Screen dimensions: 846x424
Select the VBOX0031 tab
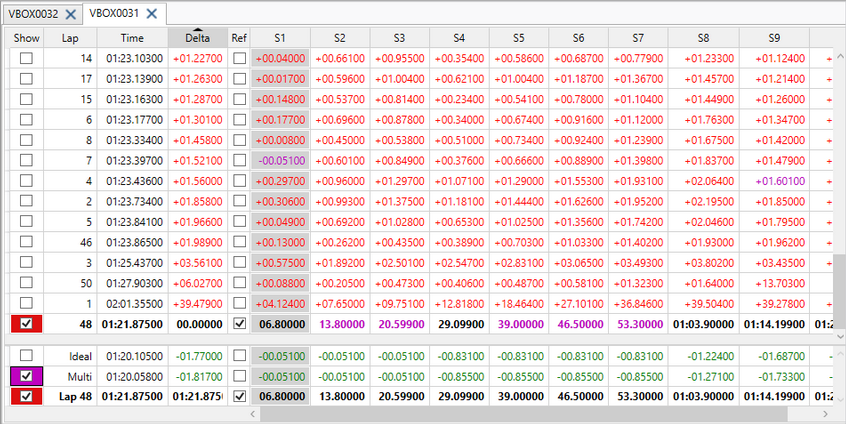(113, 14)
